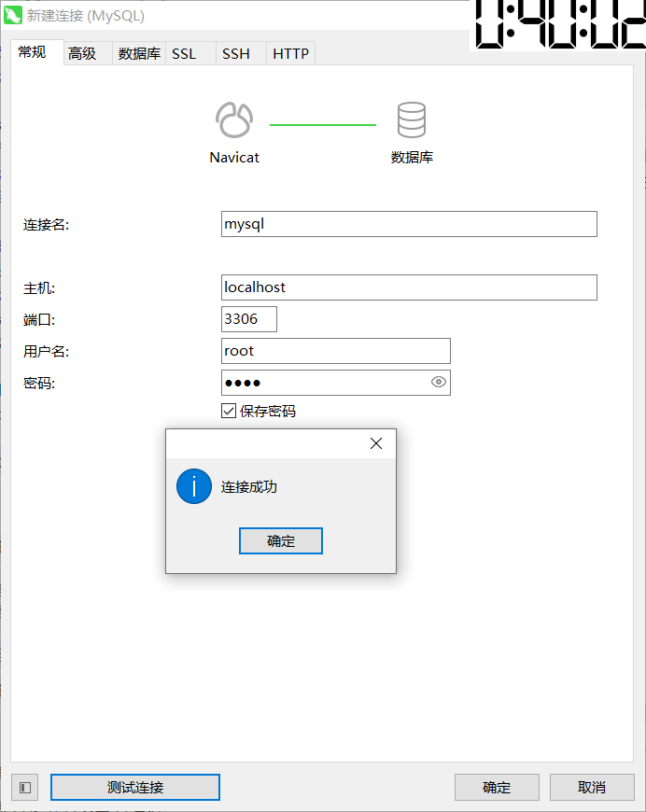Uncheck the 保存密码 checkbox

(x=229, y=411)
